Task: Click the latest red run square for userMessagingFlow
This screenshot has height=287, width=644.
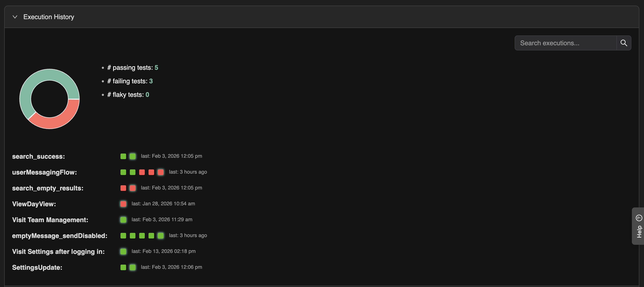Action: click(160, 172)
